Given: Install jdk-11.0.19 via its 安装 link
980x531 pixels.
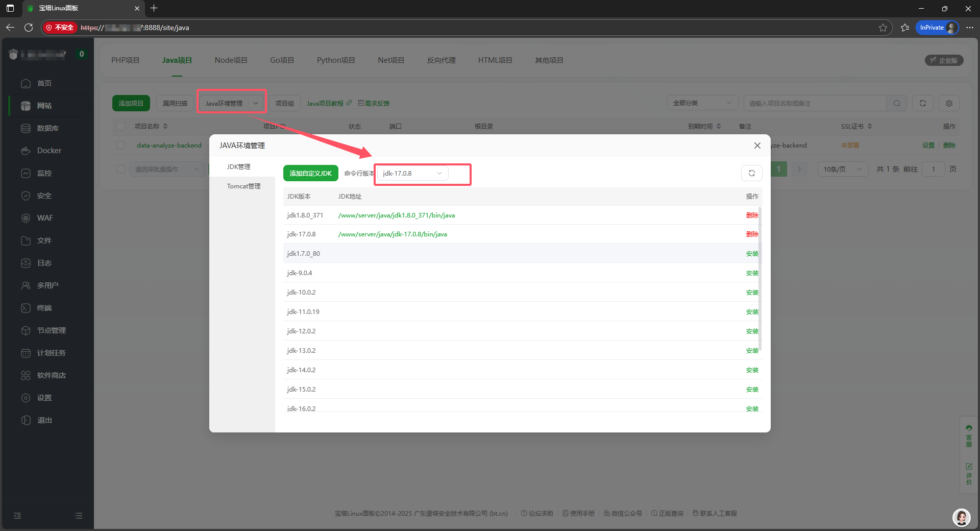Looking at the screenshot, I should coord(751,311).
